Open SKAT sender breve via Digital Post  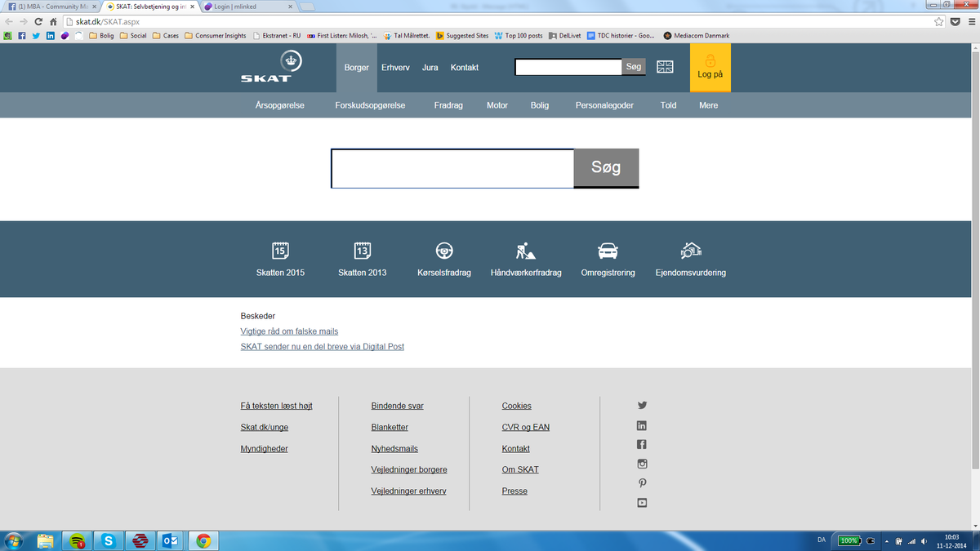[323, 347]
